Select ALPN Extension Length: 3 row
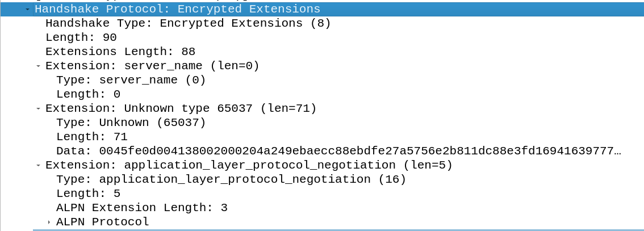Viewport: 644px width, 231px height. click(142, 208)
